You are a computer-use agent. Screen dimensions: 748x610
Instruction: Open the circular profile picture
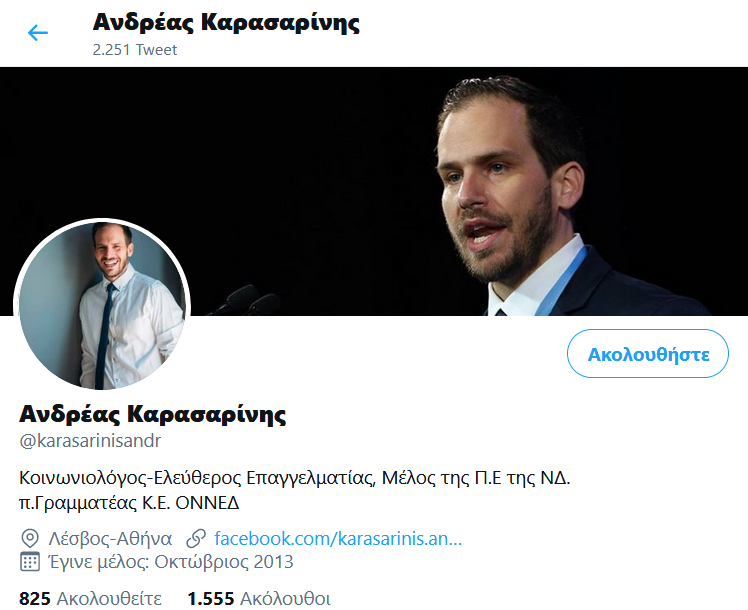click(x=102, y=306)
